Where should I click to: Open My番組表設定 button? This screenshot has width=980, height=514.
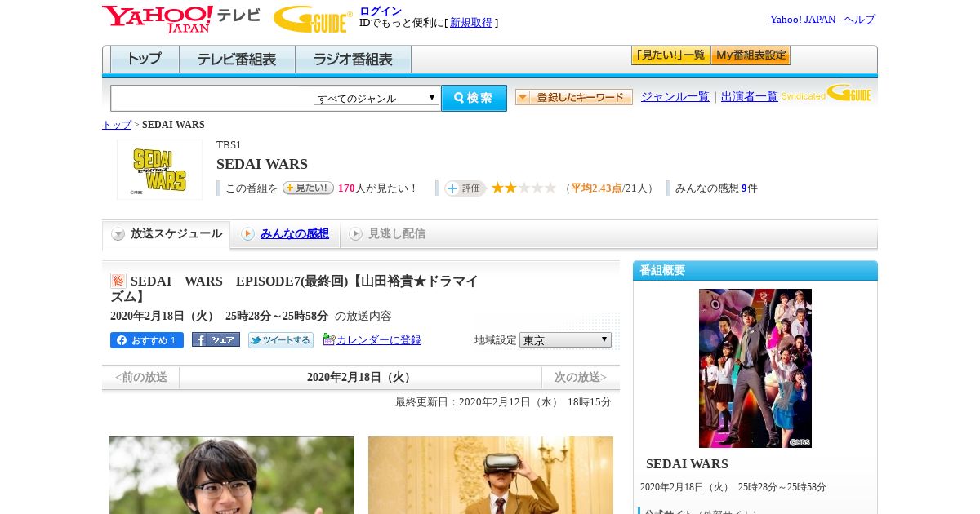[x=751, y=55]
